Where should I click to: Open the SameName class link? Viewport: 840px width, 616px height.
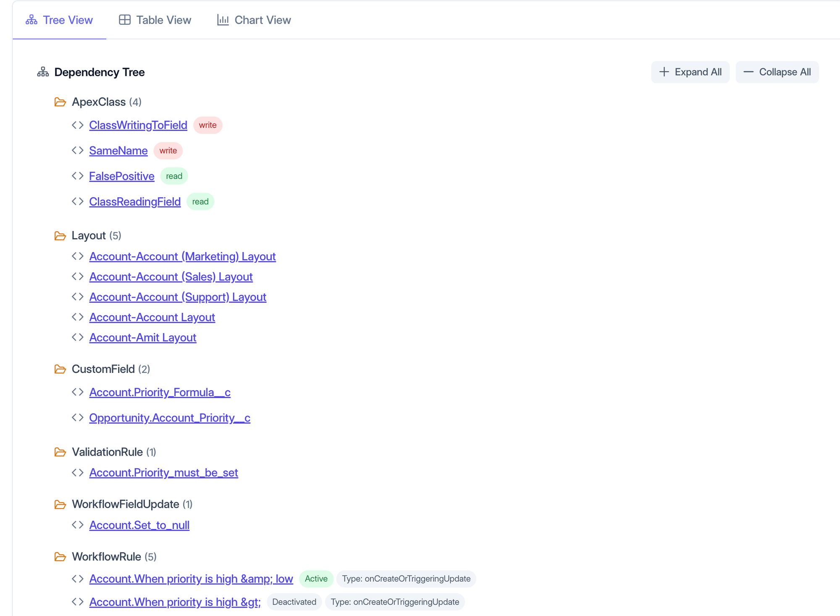tap(118, 151)
